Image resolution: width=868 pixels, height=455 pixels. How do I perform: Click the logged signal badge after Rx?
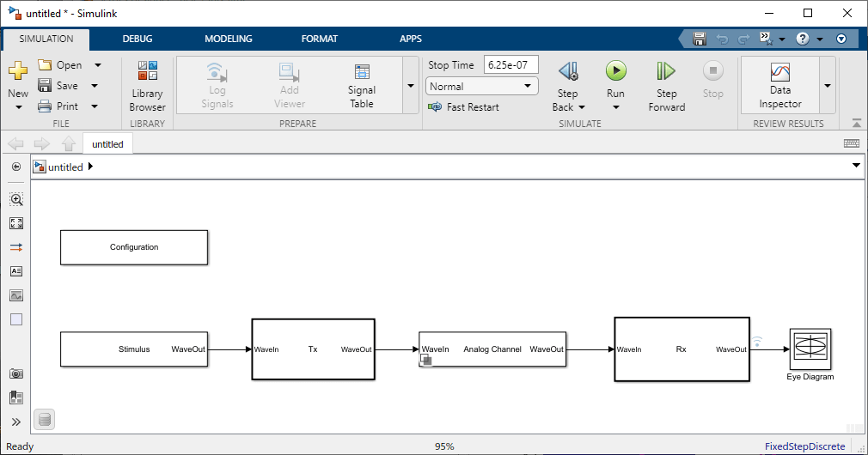click(x=757, y=341)
